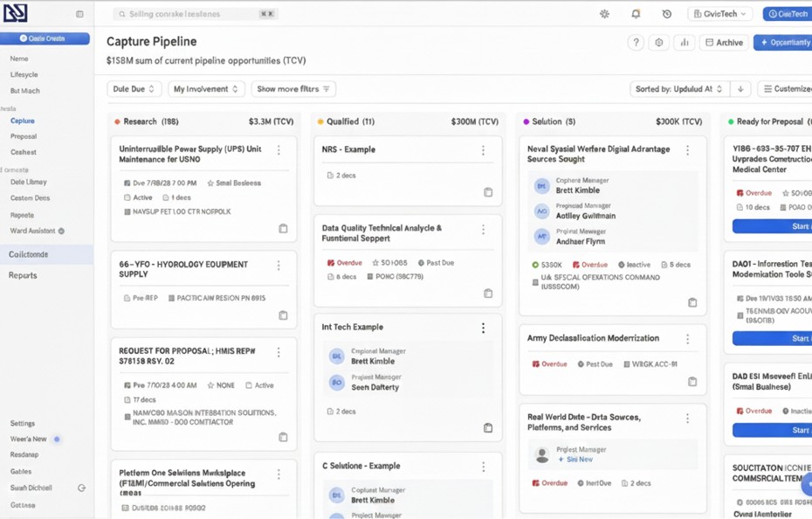Image resolution: width=812 pixels, height=519 pixels.
Task: Collapse the sidebar panel icon
Action: point(79,14)
